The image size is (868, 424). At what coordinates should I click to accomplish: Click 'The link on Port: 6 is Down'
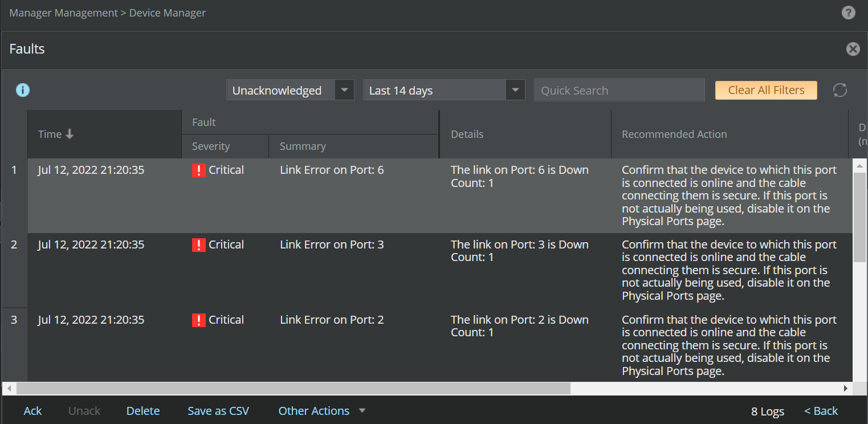pyautogui.click(x=520, y=170)
